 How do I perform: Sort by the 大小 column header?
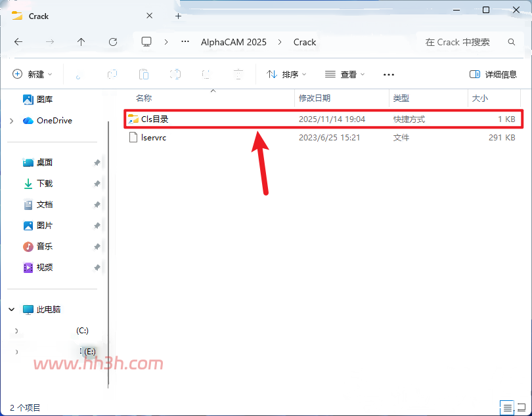(479, 98)
